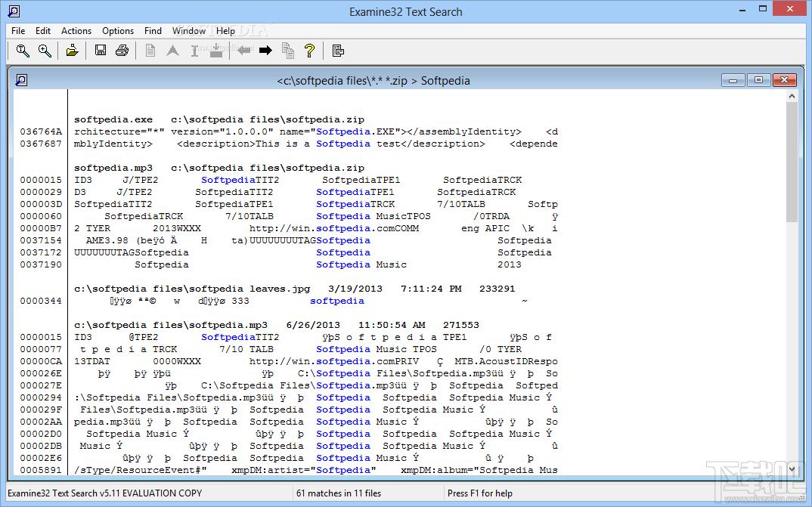Viewport: 812px width, 507px height.
Task: Open the File menu
Action: [x=18, y=31]
